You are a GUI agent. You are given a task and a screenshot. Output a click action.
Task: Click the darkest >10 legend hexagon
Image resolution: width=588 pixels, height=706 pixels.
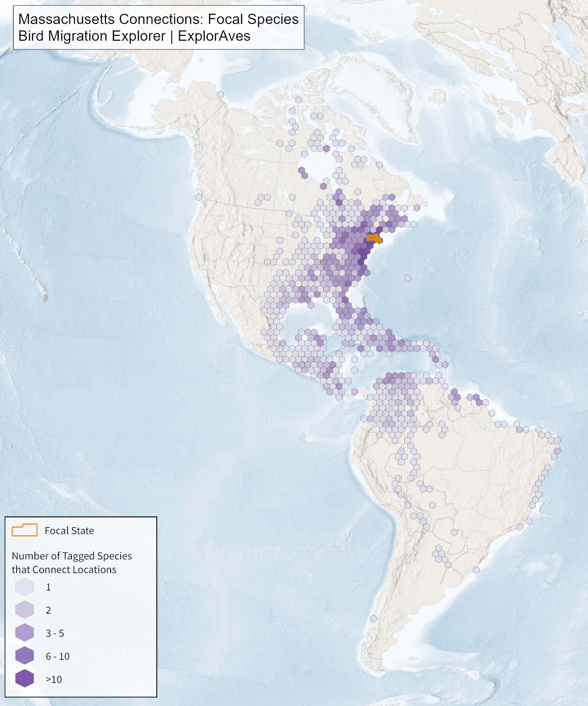point(24,679)
